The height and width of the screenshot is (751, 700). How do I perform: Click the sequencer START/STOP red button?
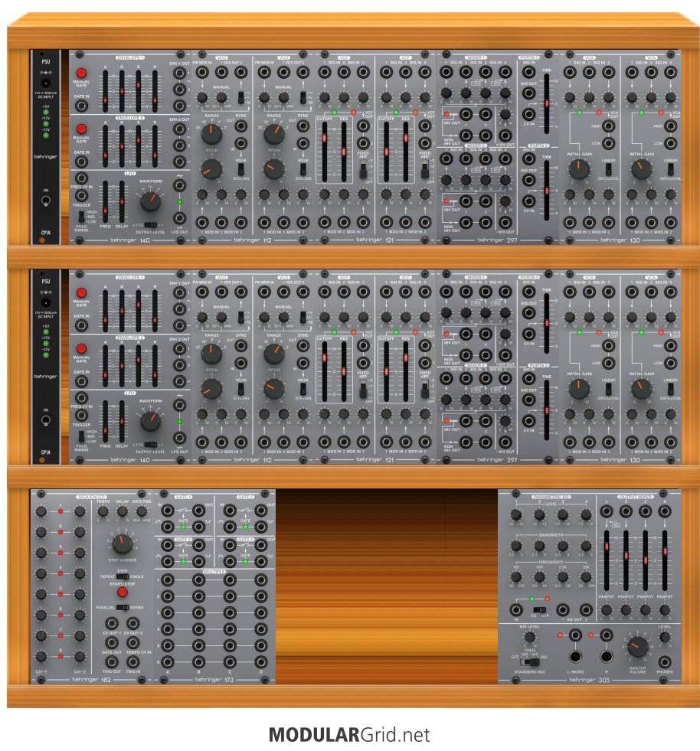(x=123, y=592)
